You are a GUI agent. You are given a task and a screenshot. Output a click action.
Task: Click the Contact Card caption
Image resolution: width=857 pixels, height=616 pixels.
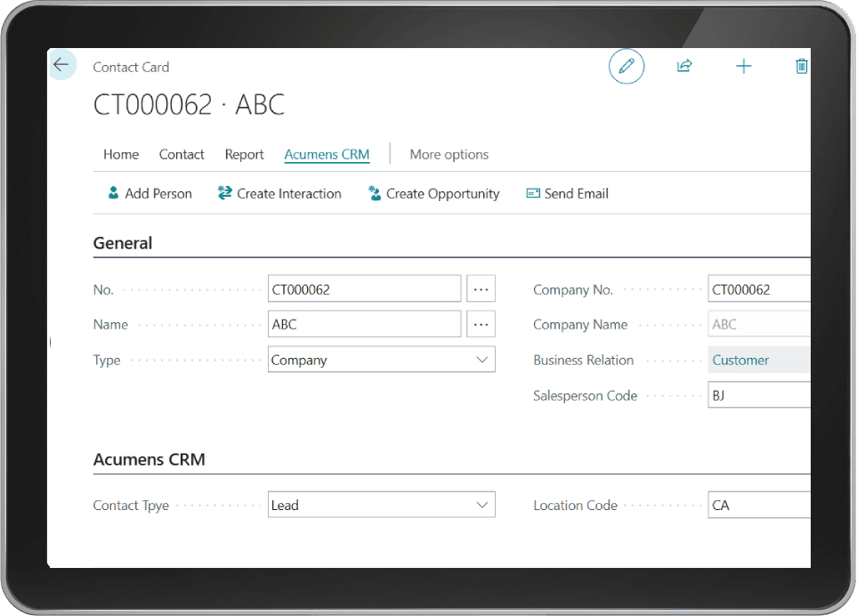131,68
